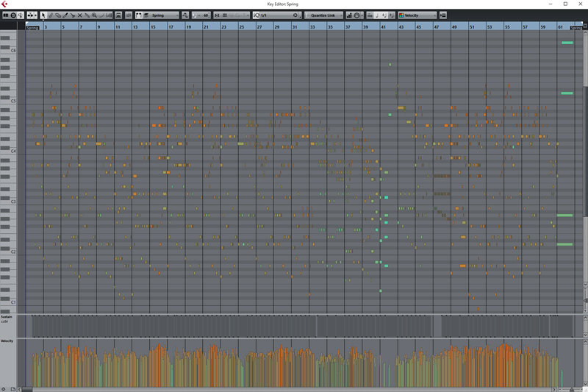This screenshot has width=588, height=392.
Task: Click the Spring part handle at ruler start
Action: (32, 28)
